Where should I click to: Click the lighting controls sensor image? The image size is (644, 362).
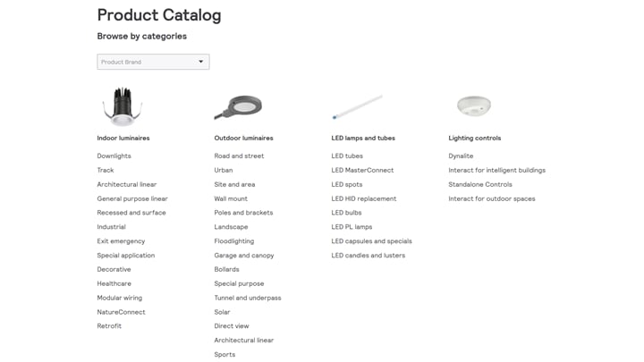pyautogui.click(x=473, y=106)
